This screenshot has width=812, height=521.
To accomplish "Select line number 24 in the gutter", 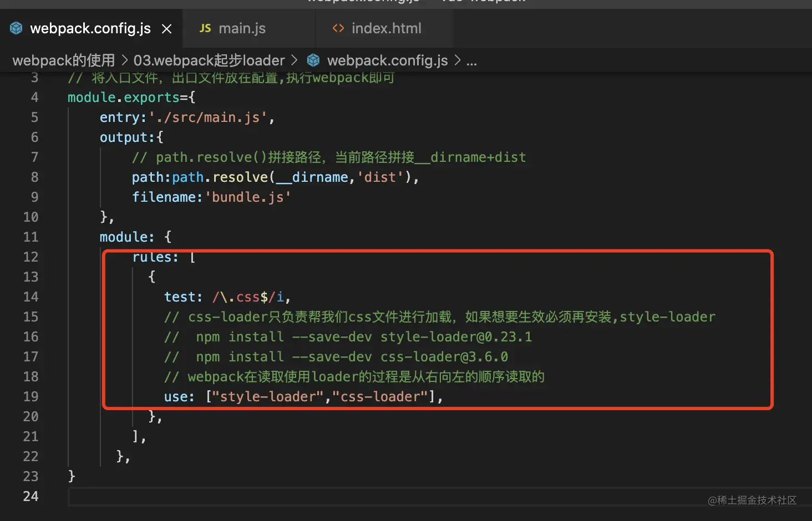I will (x=31, y=497).
